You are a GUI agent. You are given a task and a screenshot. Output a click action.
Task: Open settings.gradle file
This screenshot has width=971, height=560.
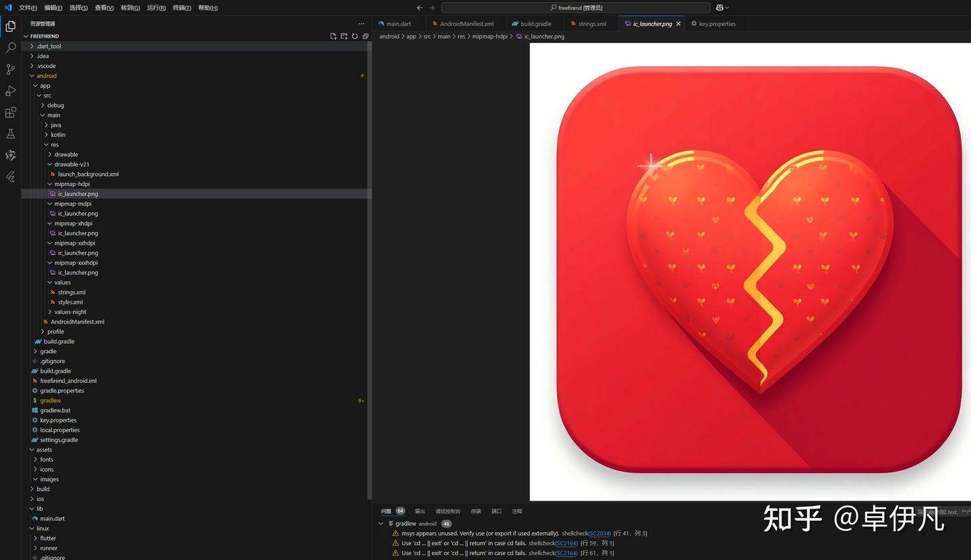pos(59,440)
